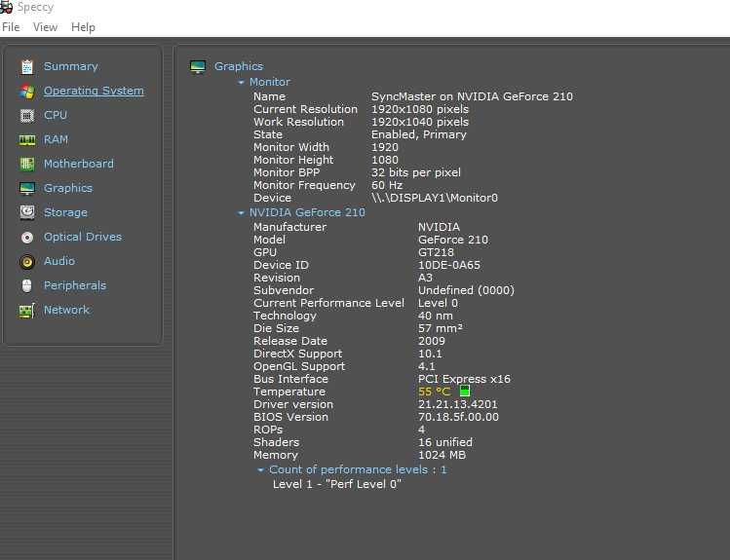This screenshot has height=560, width=730.
Task: Click the Graphics header monitor icon
Action: pos(198,67)
